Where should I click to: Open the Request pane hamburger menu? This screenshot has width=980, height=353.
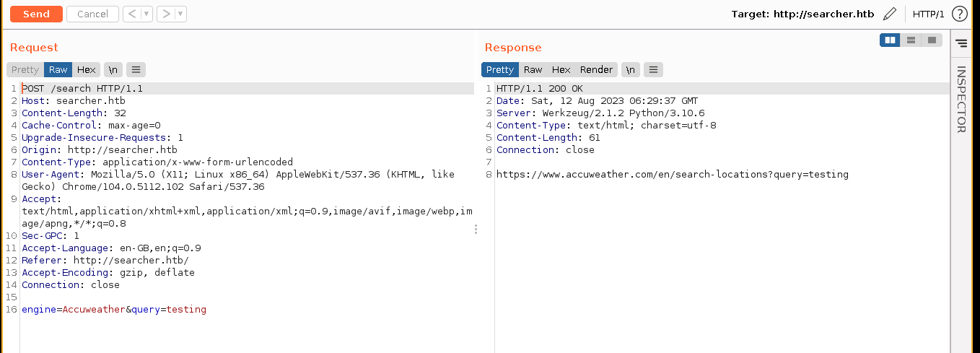pyautogui.click(x=136, y=70)
